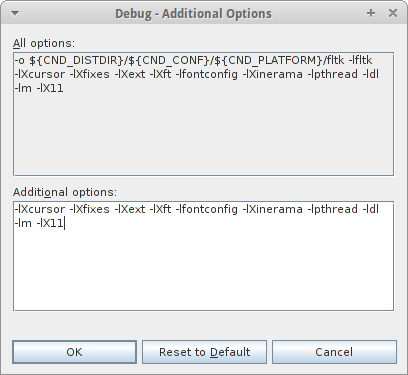Dismiss the dialog with Cancel
The width and height of the screenshot is (408, 375).
pos(334,352)
